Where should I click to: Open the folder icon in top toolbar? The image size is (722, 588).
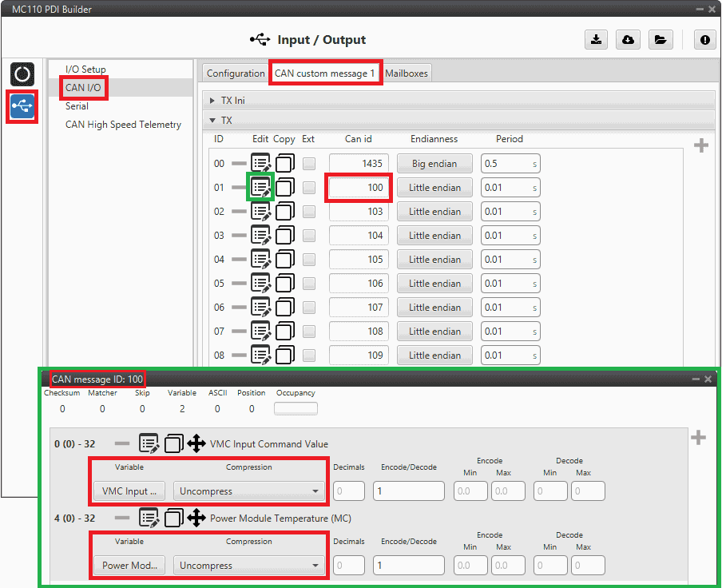[x=660, y=40]
